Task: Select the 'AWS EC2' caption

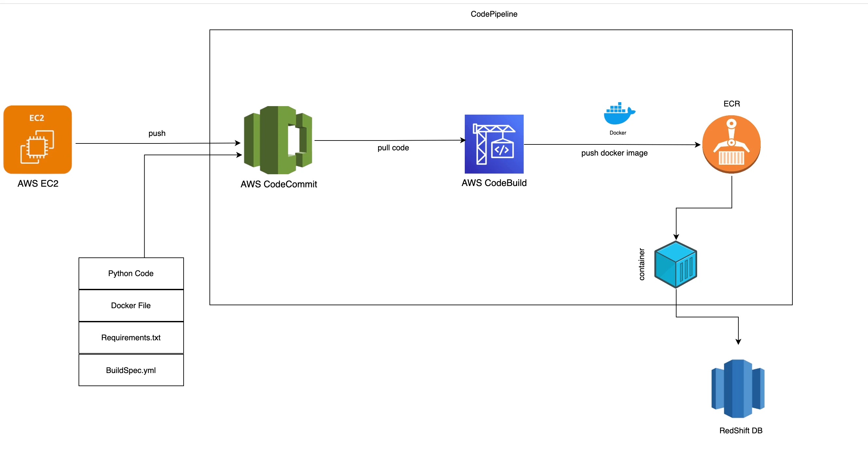Action: (38, 184)
